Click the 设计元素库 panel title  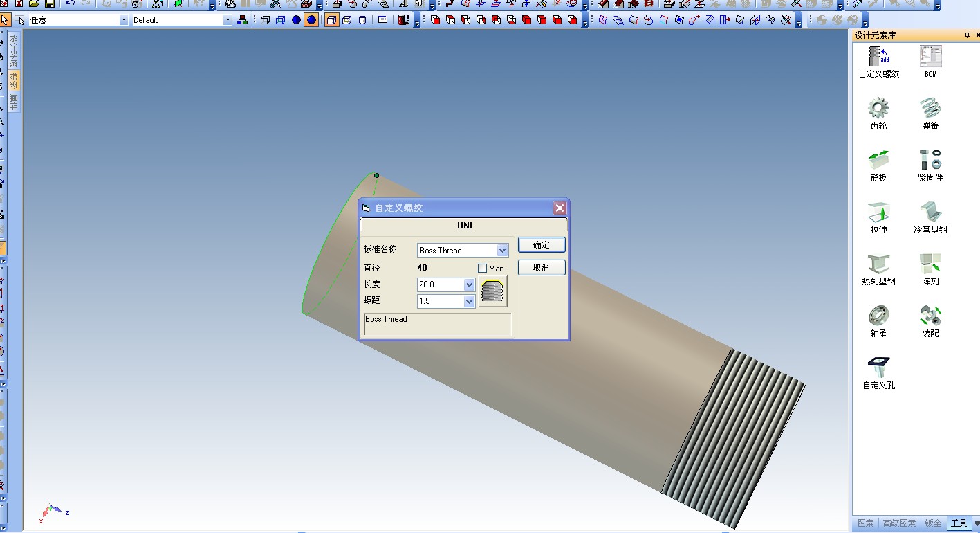pyautogui.click(x=875, y=35)
